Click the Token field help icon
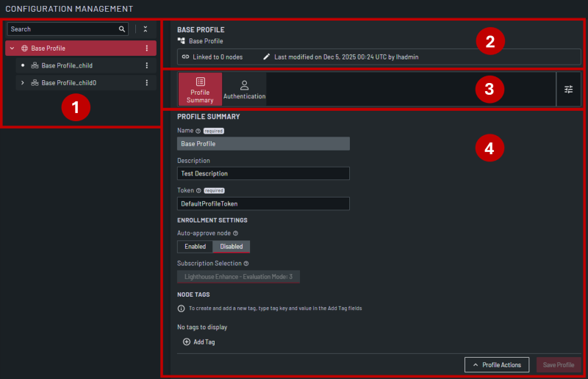This screenshot has width=588, height=379. (199, 190)
